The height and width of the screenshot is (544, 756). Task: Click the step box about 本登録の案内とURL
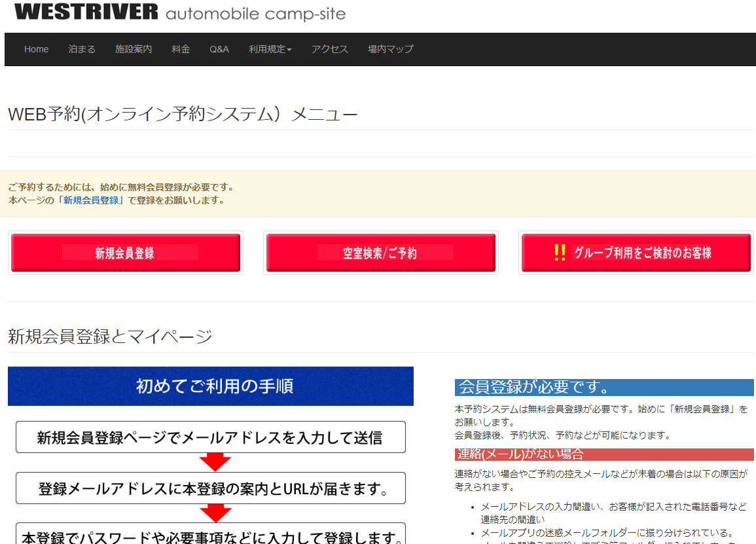[211, 488]
